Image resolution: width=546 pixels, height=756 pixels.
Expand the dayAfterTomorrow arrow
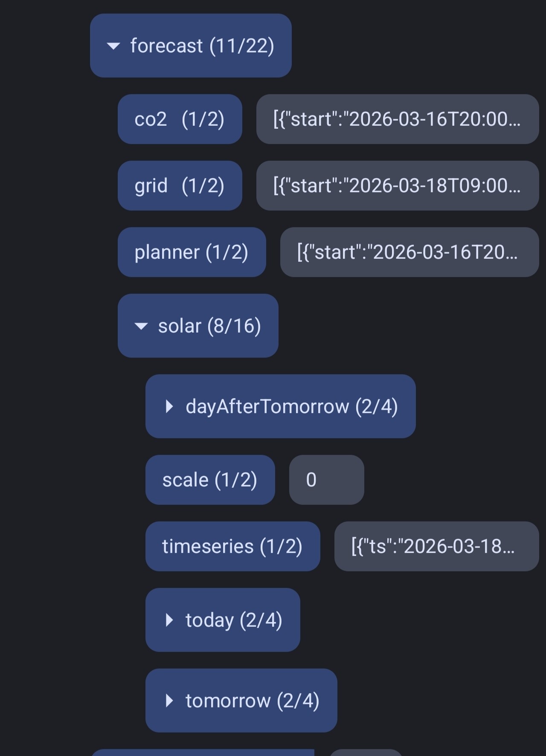(169, 406)
